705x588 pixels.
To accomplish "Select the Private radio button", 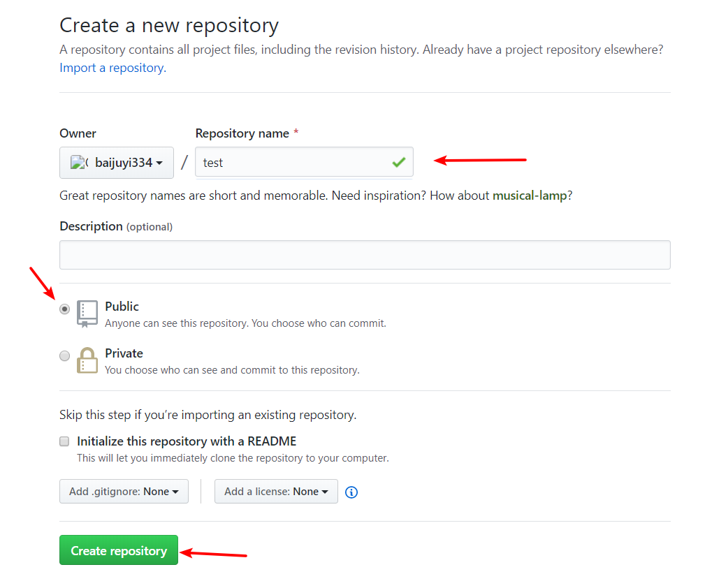I will tap(65, 356).
